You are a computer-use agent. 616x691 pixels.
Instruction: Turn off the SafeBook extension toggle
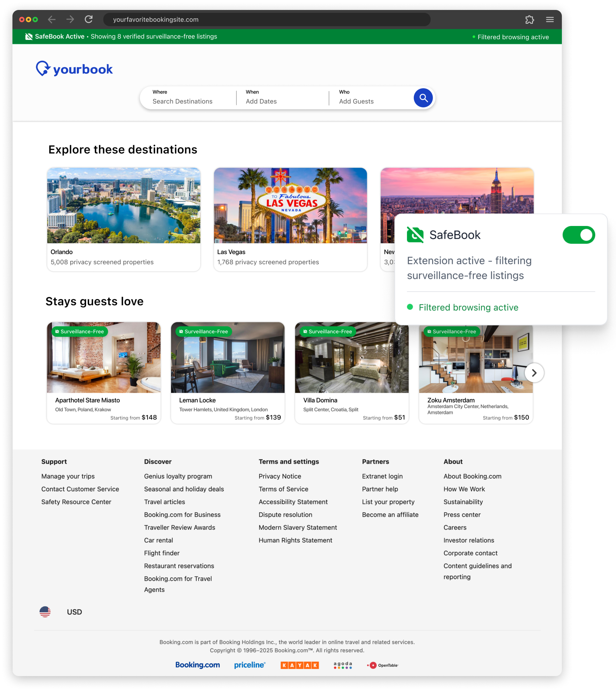[x=578, y=235]
